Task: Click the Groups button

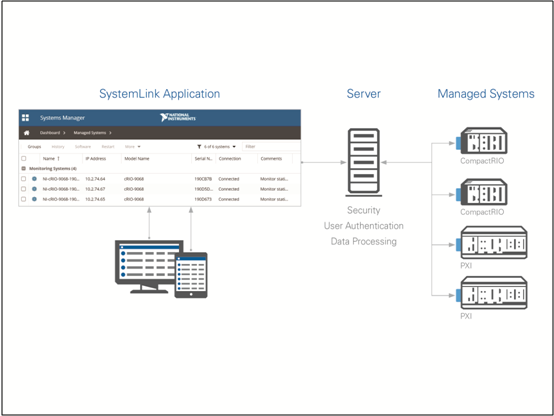Action: 34,147
